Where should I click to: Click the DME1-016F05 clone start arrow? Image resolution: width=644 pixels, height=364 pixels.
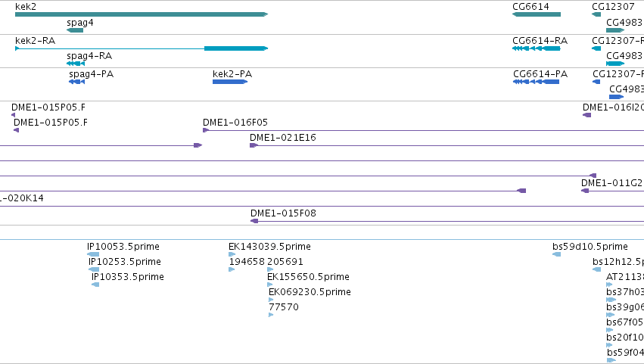pyautogui.click(x=206, y=130)
